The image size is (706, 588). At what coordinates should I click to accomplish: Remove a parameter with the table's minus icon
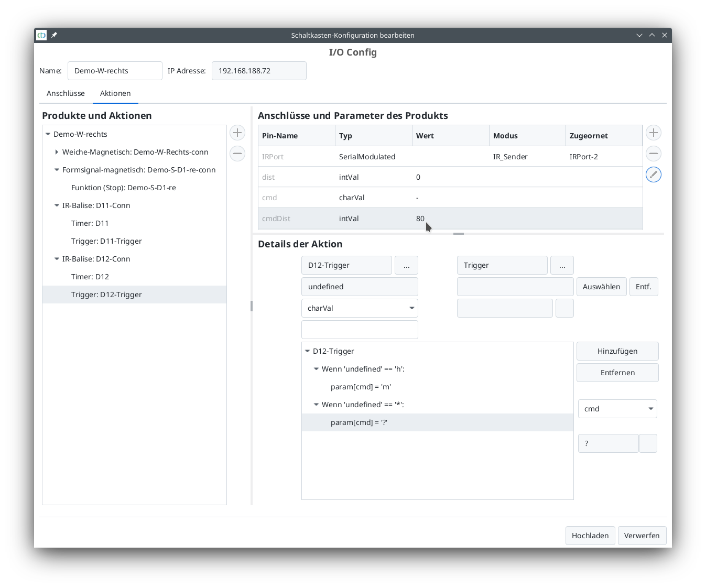pyautogui.click(x=653, y=154)
